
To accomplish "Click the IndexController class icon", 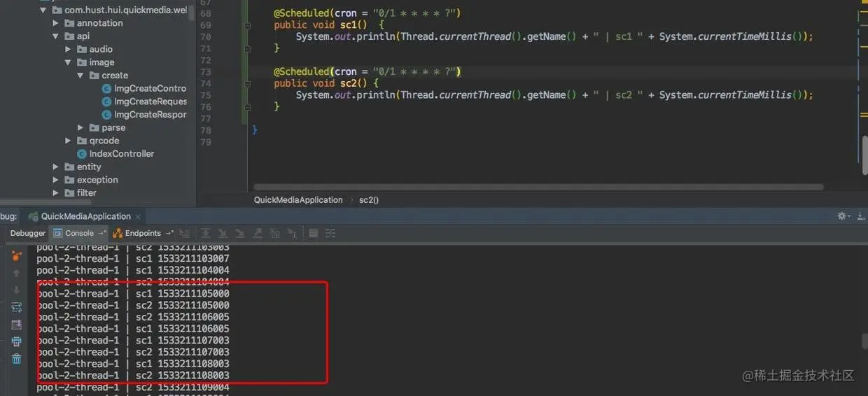I will click(82, 154).
